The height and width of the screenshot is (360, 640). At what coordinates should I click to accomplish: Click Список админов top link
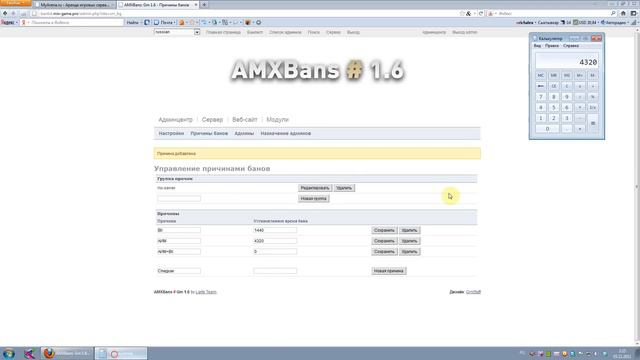tap(285, 32)
